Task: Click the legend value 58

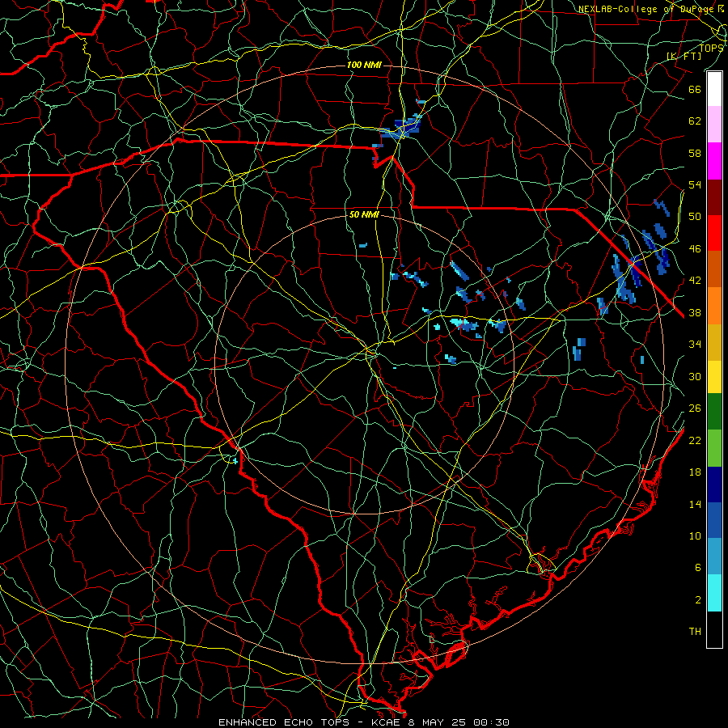Action: 695,153
